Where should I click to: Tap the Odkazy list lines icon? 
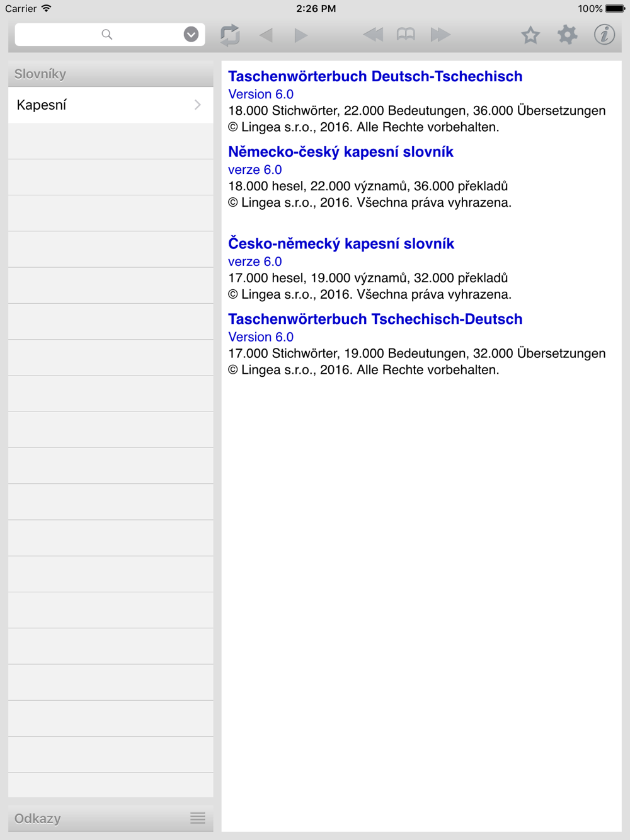(198, 818)
